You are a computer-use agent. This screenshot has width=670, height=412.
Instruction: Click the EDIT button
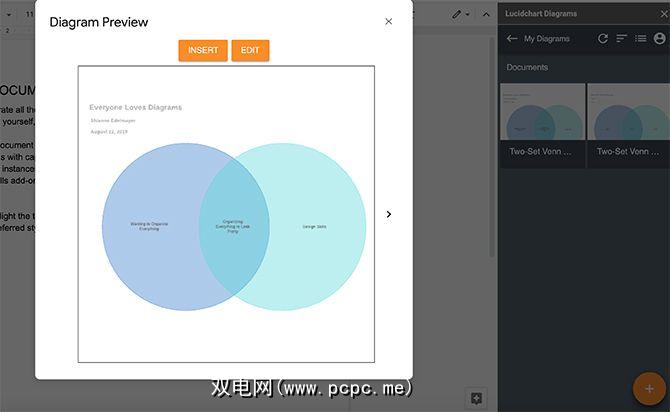pyautogui.click(x=250, y=50)
